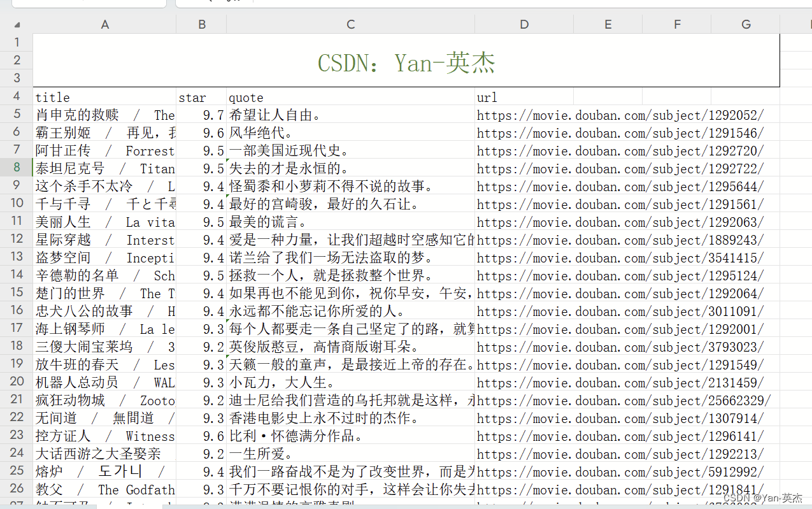The height and width of the screenshot is (509, 812).
Task: Open the douban URL ending 1889243/
Action: 620,240
